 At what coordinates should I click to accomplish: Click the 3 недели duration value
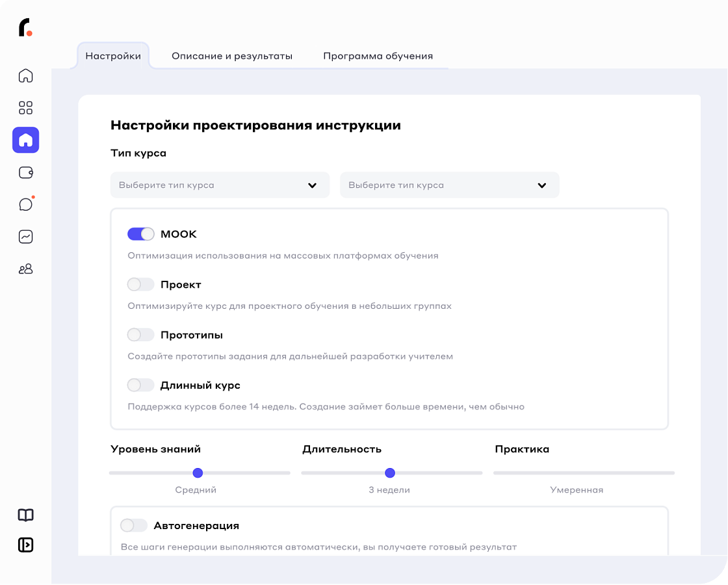pyautogui.click(x=389, y=490)
